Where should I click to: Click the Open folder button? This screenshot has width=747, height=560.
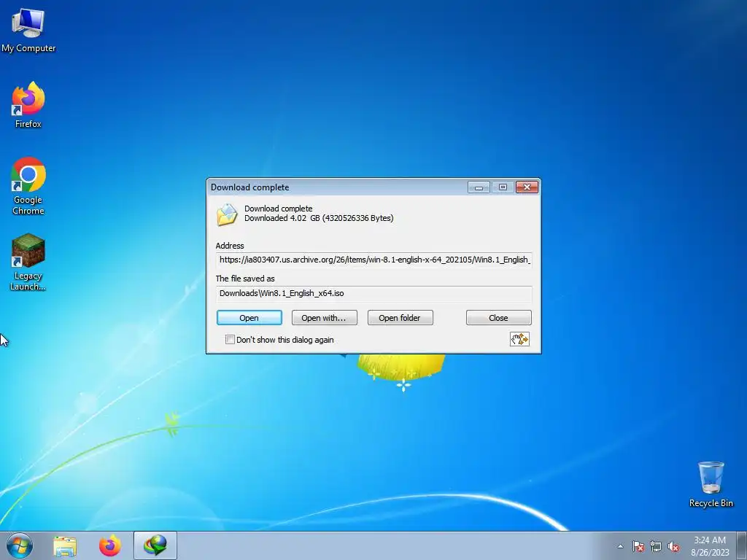400,318
